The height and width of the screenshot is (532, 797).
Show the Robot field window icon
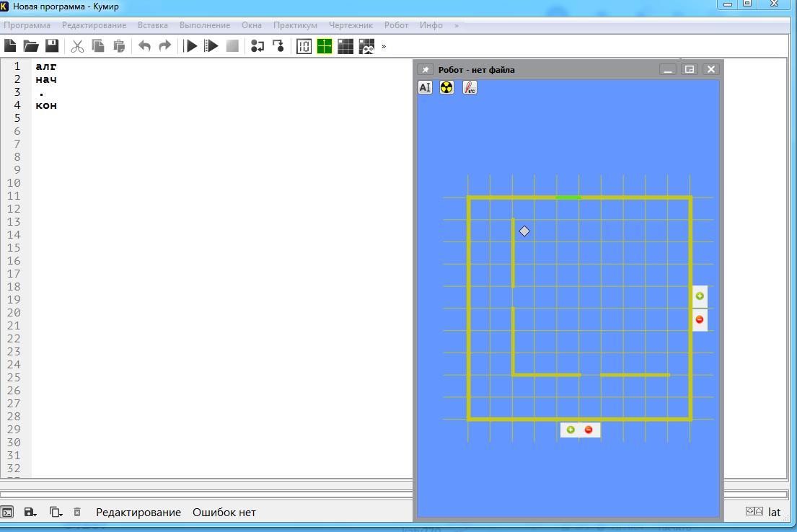[x=345, y=46]
